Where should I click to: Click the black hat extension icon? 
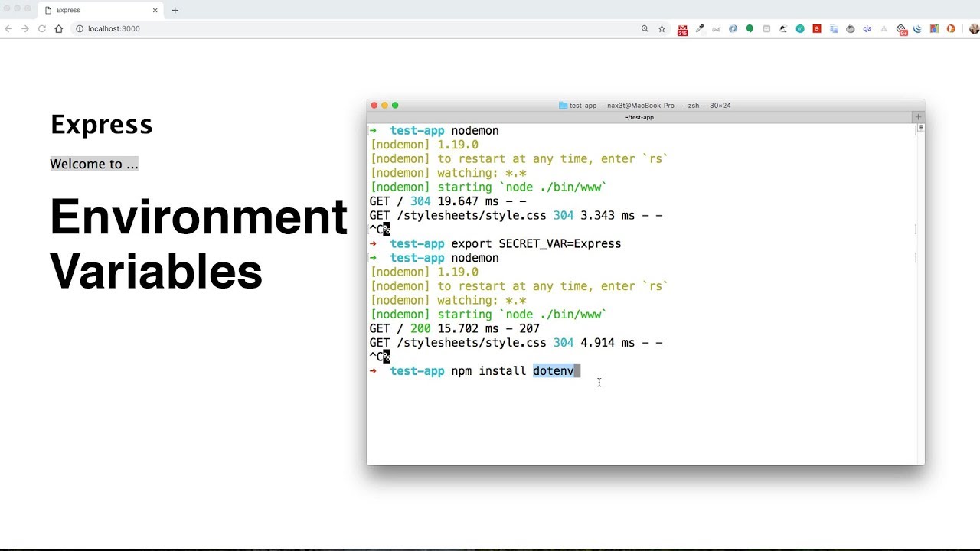click(783, 28)
